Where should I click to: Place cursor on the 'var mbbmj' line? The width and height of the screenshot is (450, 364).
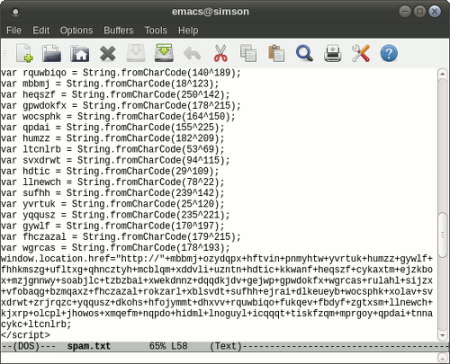click(110, 84)
